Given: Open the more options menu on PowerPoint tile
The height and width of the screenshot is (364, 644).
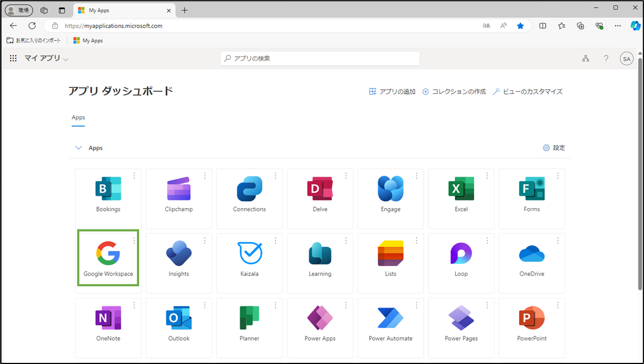Looking at the screenshot, I should tap(558, 305).
